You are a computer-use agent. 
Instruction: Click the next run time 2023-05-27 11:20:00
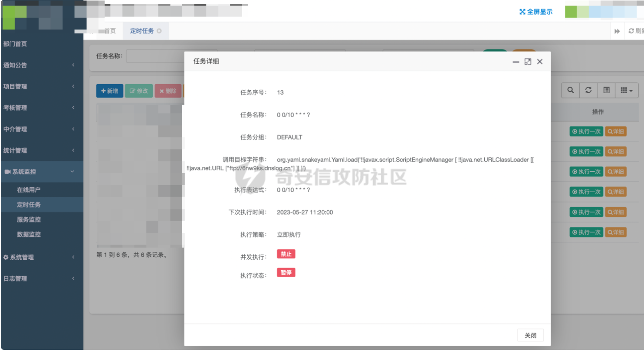tap(305, 212)
